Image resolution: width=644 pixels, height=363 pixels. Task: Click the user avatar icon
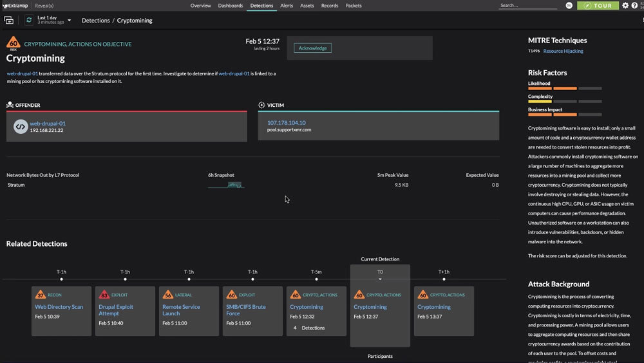569,6
